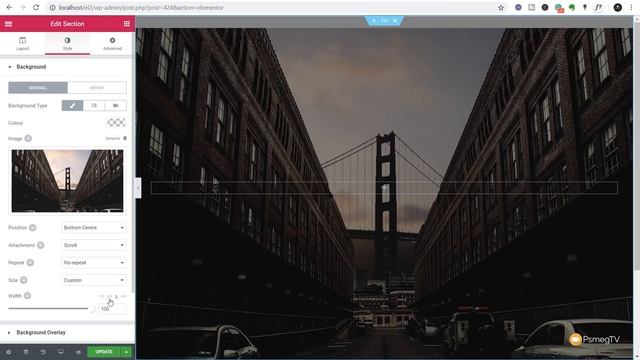Open save options arrow beside UPDATE
This screenshot has height=360, width=640.
tap(126, 352)
